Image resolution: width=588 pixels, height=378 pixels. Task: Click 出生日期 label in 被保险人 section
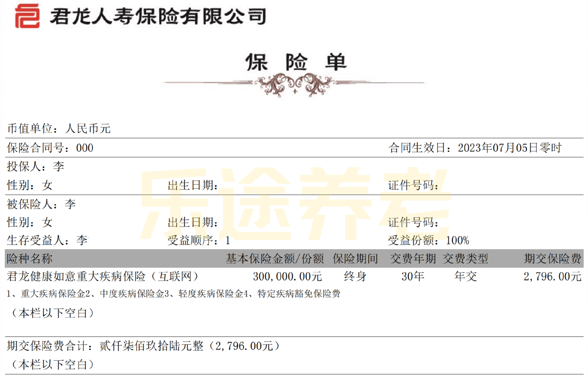[193, 222]
